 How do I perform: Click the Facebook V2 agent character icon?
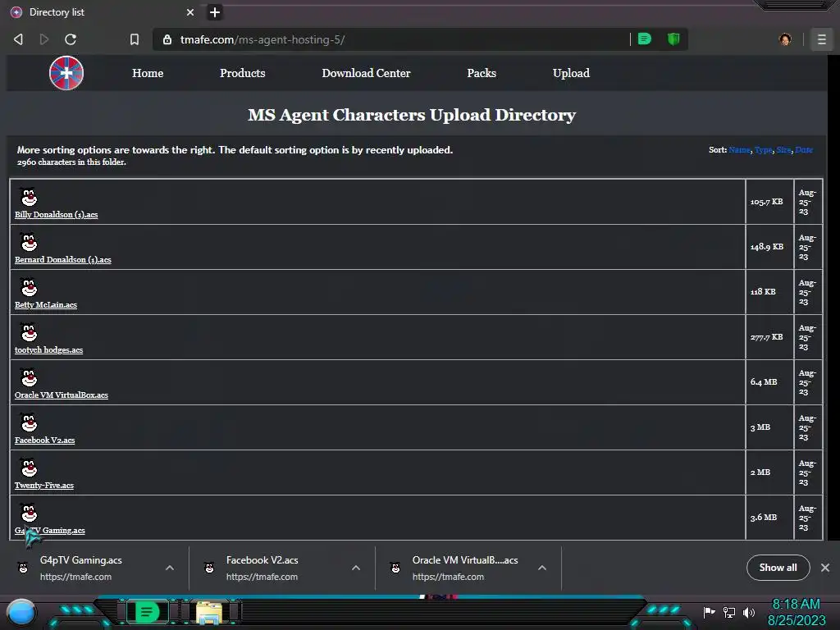(29, 422)
